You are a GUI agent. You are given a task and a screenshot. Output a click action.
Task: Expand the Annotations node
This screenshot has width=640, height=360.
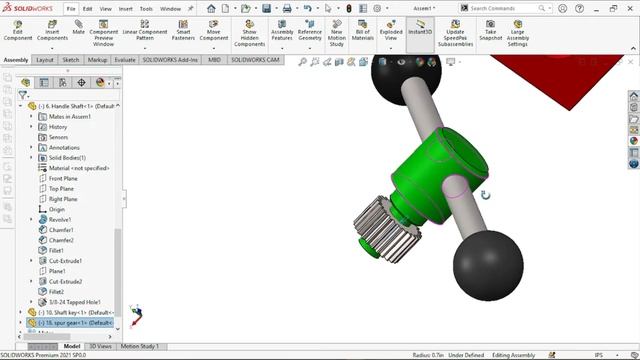tap(31, 147)
